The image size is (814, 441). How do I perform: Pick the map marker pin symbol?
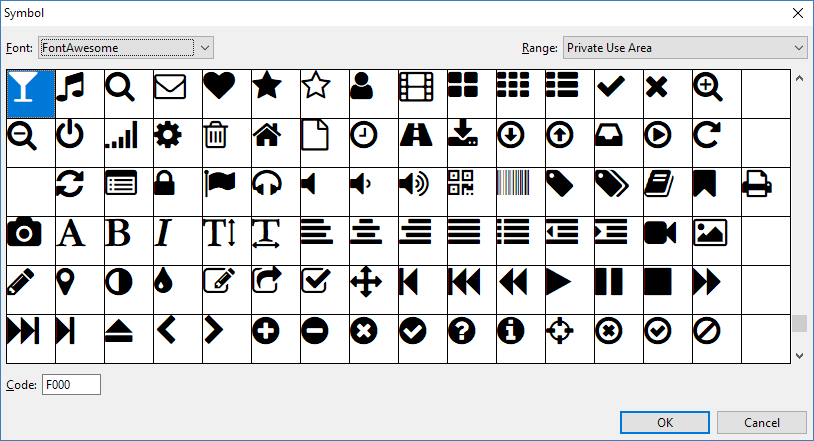pos(79,289)
